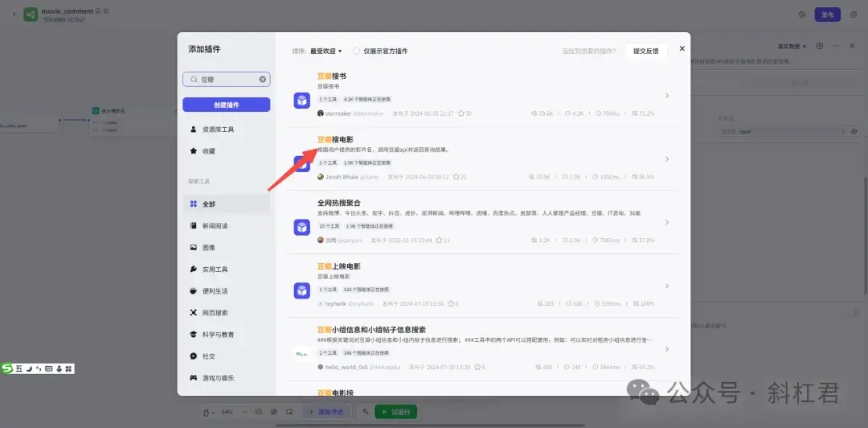Open comment tool in bottom toolbar
The height and width of the screenshot is (428, 868).
259,412
